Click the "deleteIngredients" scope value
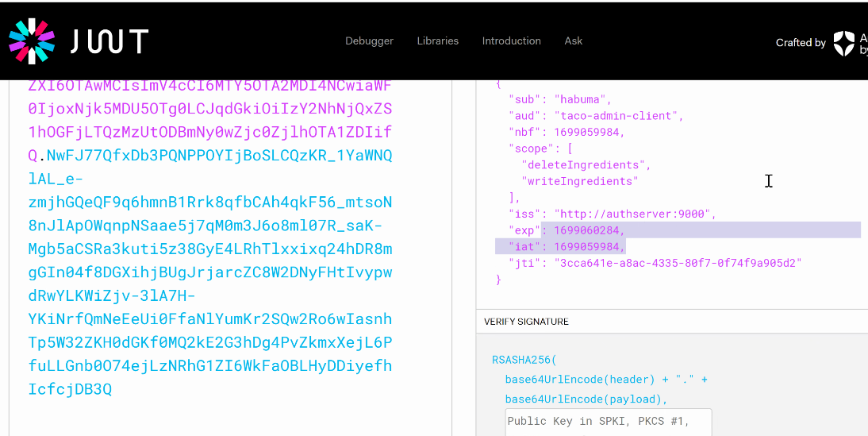The image size is (868, 436). [x=586, y=165]
